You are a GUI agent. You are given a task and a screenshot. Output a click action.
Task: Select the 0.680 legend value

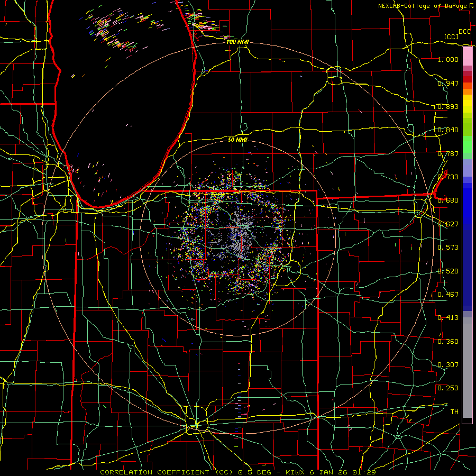point(448,200)
